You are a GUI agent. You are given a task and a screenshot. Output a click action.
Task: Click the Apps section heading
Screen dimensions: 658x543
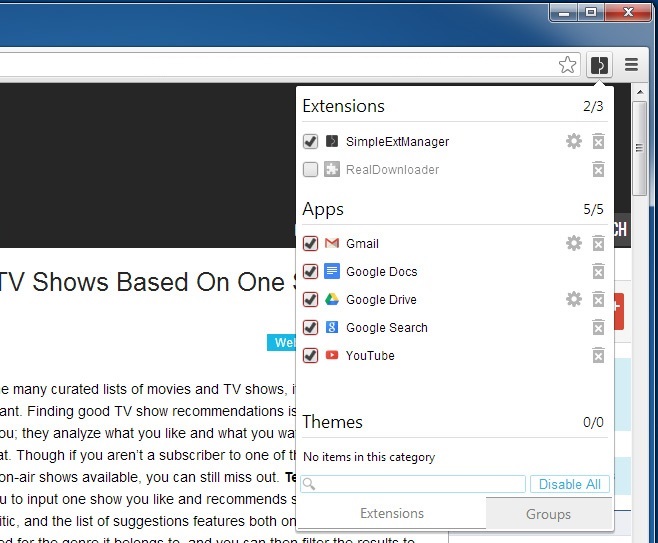coord(323,209)
